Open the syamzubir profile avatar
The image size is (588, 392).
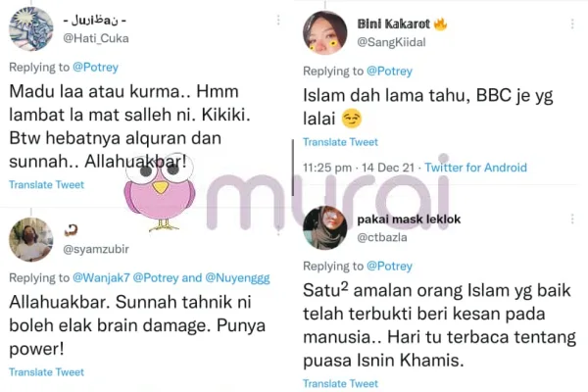coord(31,239)
